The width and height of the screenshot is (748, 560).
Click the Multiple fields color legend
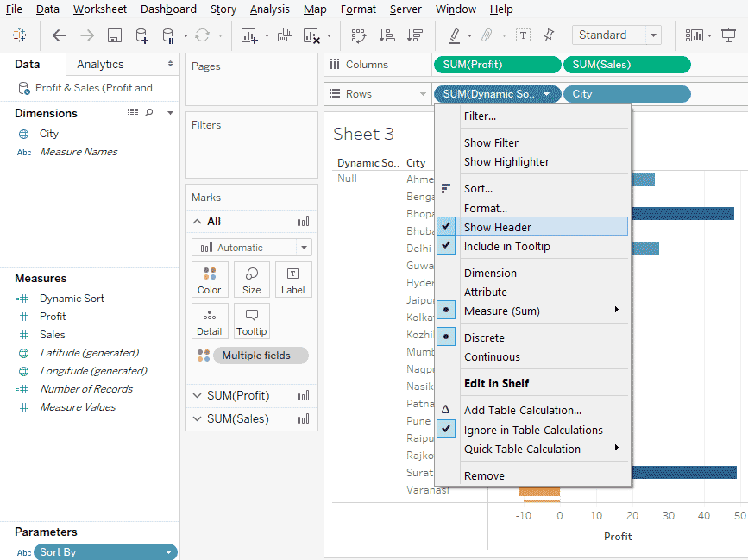pos(258,355)
